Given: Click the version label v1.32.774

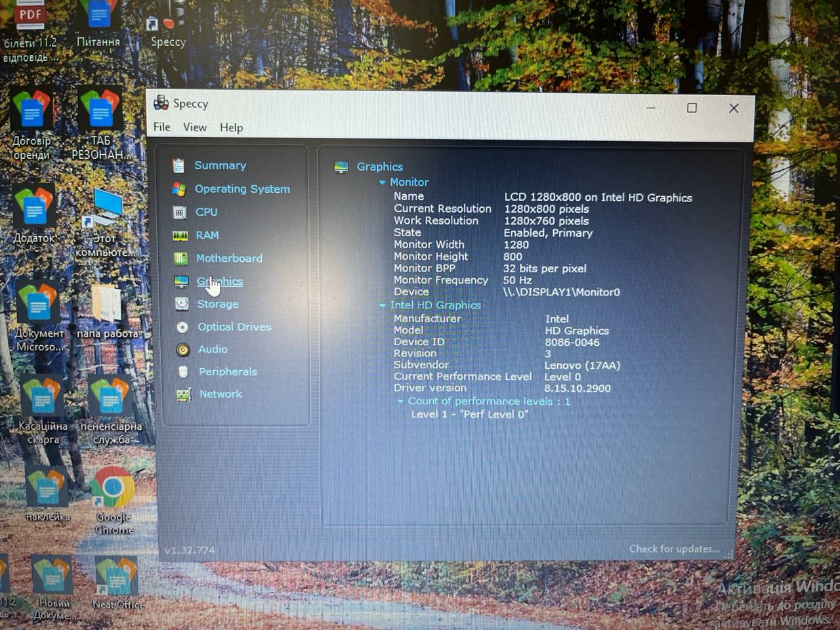Looking at the screenshot, I should [190, 550].
